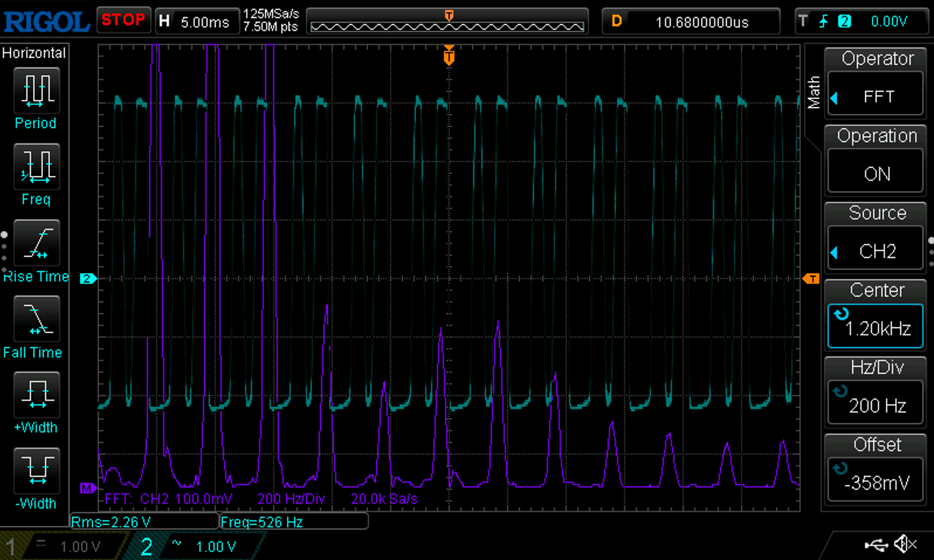Click the left arrow beside CH2 source
This screenshot has width=934, height=560.
834,252
